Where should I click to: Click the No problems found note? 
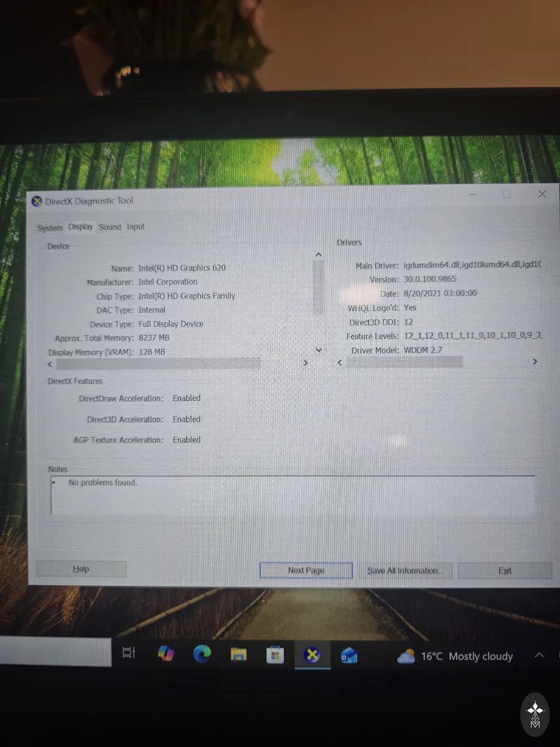(x=103, y=482)
